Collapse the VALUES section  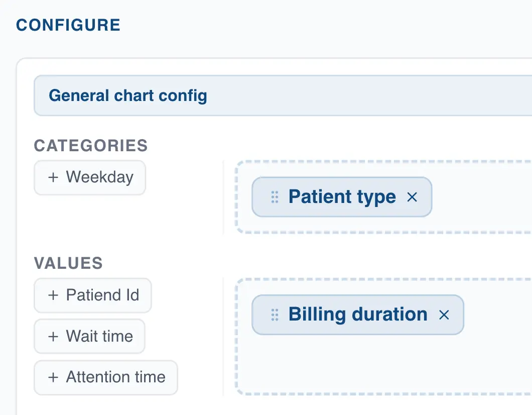click(x=68, y=263)
